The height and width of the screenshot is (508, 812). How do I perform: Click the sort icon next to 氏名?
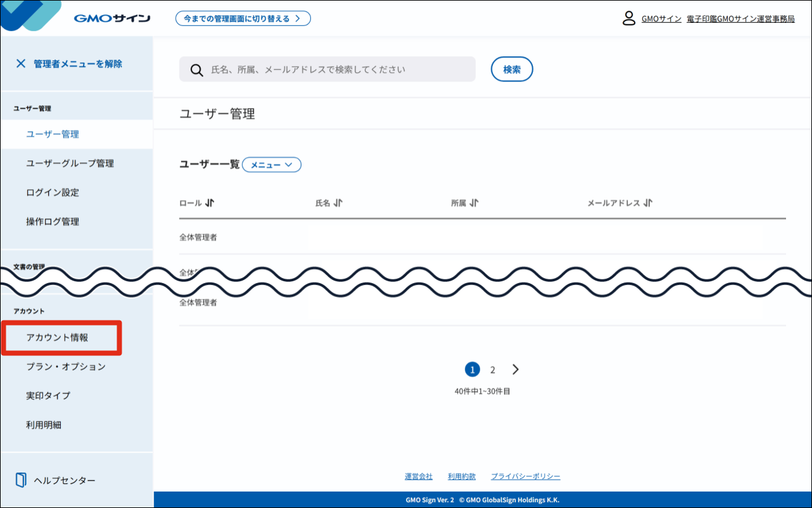[339, 203]
